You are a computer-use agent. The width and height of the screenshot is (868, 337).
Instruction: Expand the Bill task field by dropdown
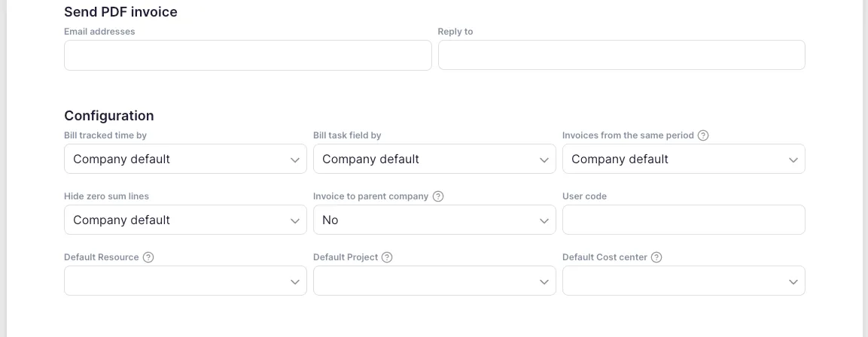[434, 159]
